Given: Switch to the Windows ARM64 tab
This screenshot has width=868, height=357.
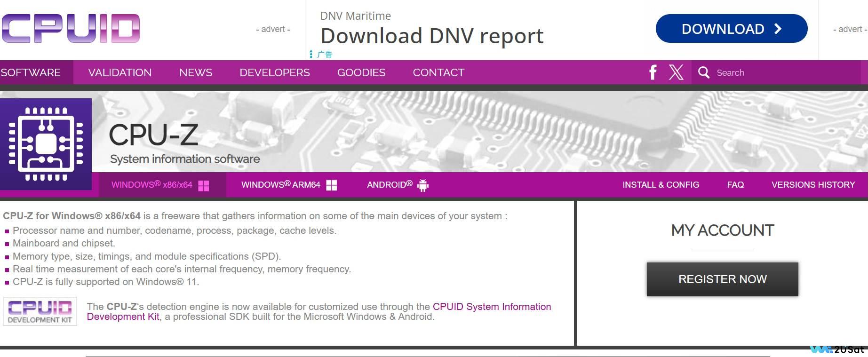Looking at the screenshot, I should pos(288,185).
